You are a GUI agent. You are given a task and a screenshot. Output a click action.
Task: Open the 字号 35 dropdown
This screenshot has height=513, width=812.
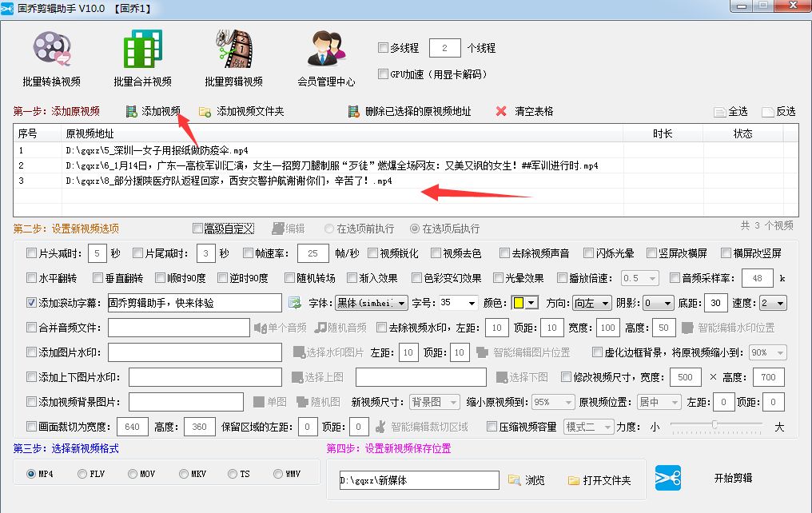[458, 303]
